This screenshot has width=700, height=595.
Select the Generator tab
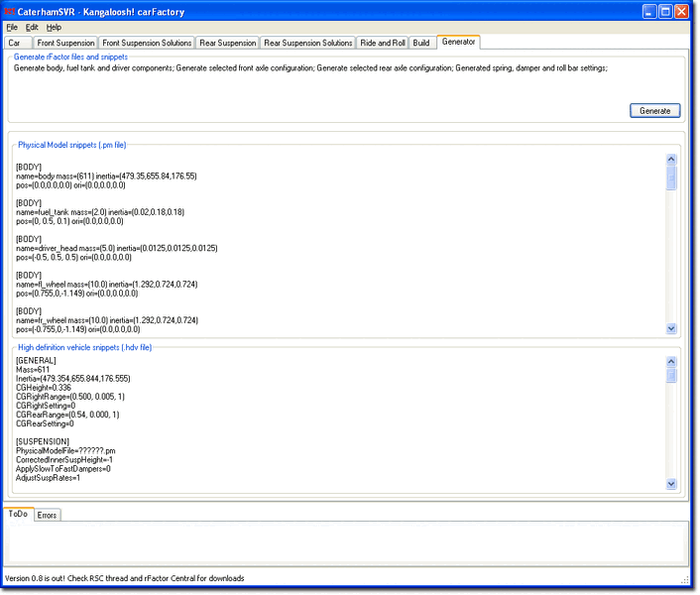pos(458,42)
